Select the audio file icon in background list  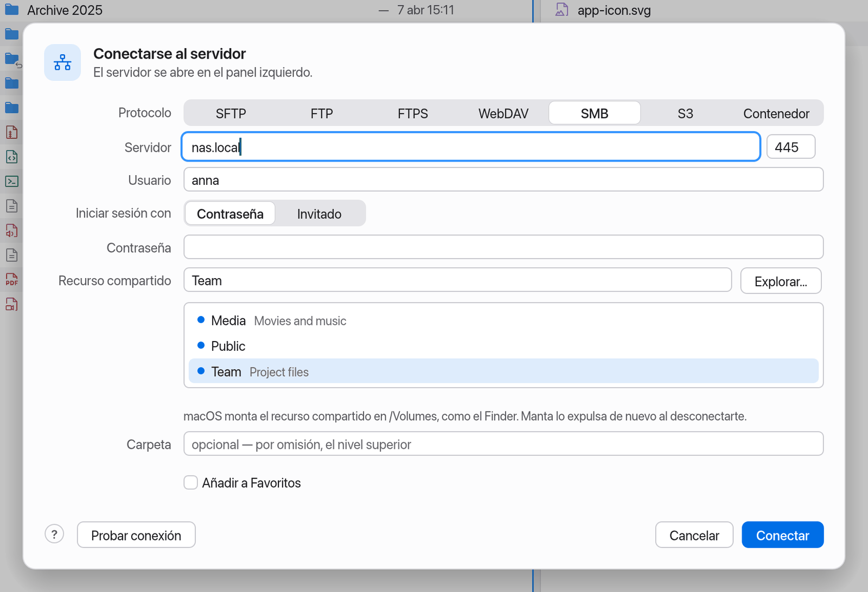(11, 231)
